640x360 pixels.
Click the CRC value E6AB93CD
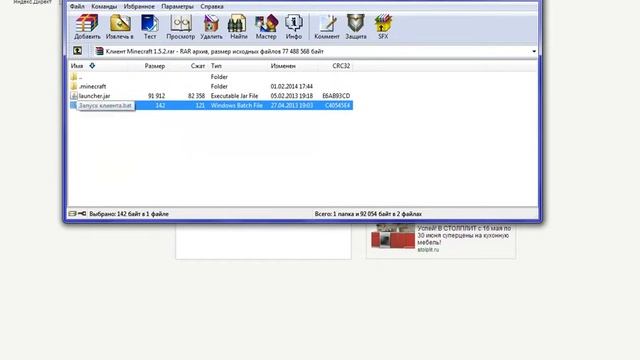(336, 96)
